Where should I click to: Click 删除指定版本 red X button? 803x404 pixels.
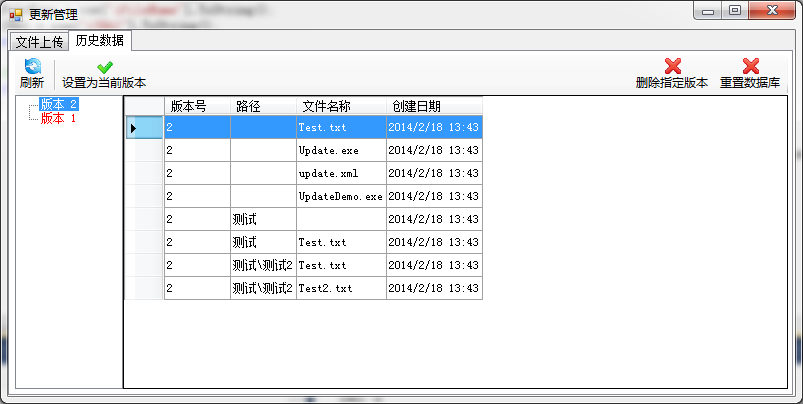point(672,74)
